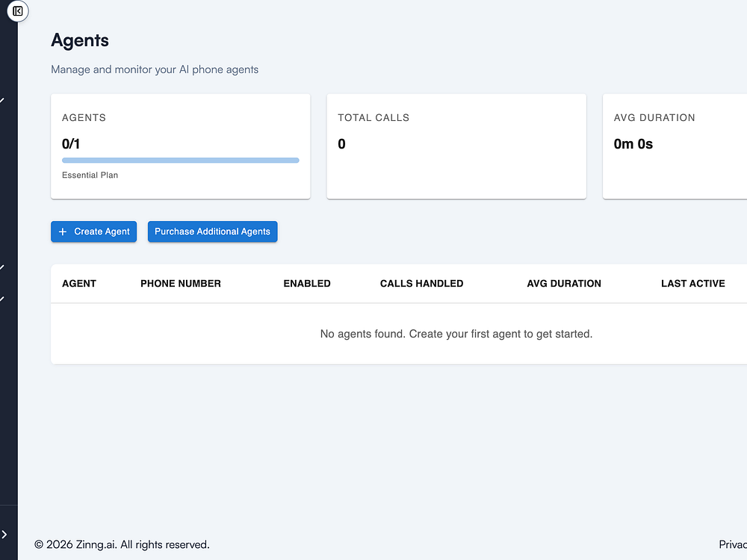
Task: Open the Privacy footer link
Action: [733, 544]
